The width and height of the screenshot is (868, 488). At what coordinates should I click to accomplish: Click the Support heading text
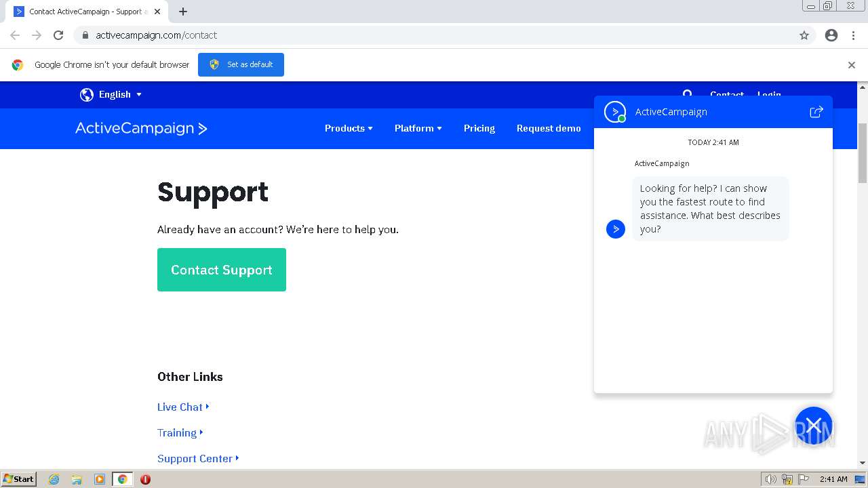click(x=213, y=192)
